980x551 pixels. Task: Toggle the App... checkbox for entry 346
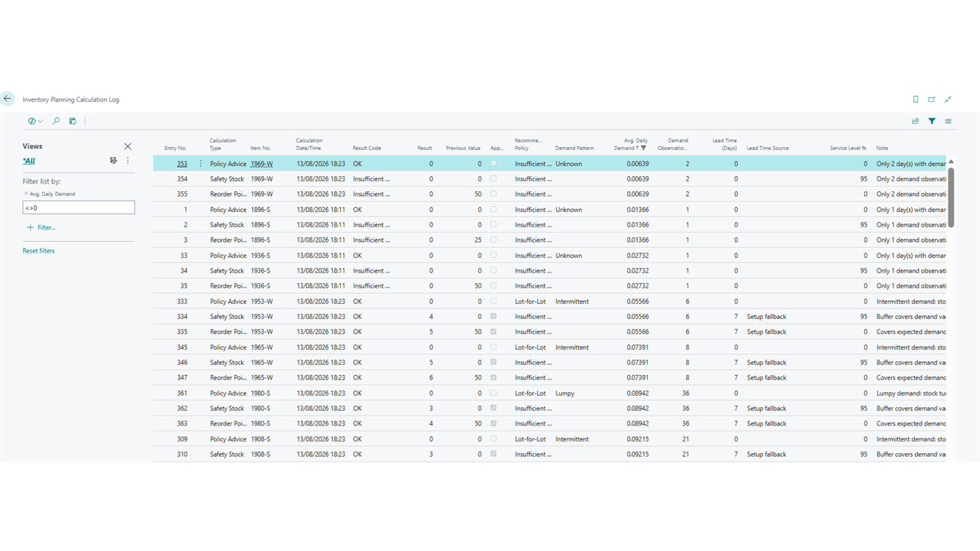click(494, 363)
